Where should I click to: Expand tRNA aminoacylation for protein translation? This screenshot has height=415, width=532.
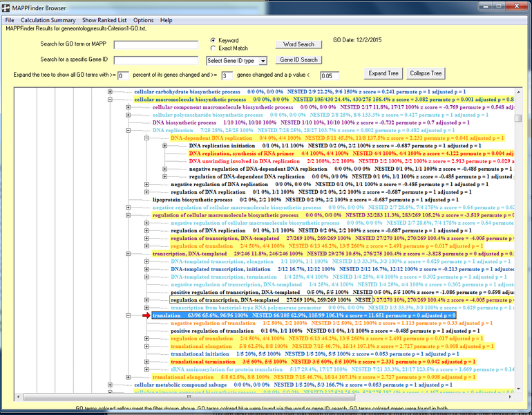point(146,369)
